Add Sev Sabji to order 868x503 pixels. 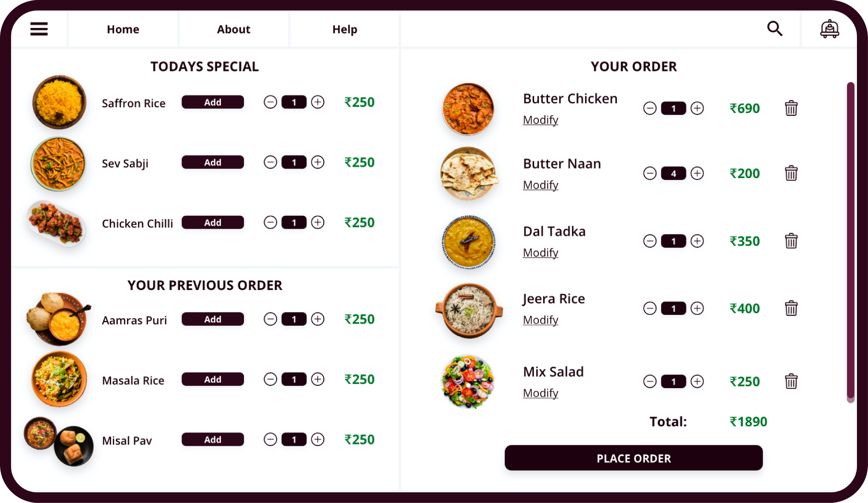point(213,162)
